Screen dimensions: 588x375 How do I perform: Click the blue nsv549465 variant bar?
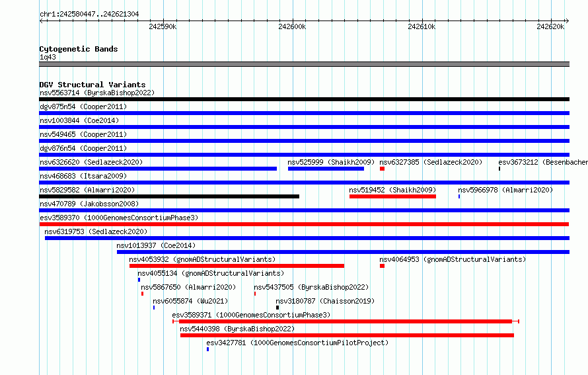[304, 141]
